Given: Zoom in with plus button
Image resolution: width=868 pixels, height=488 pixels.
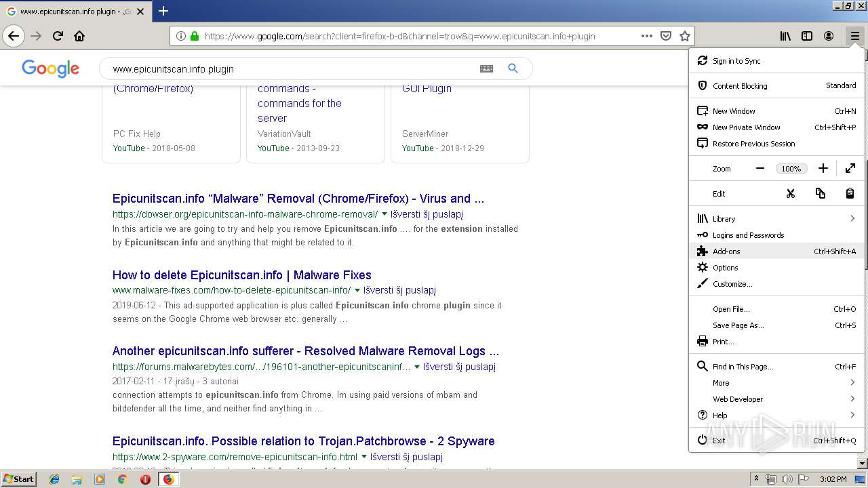Looking at the screenshot, I should tap(823, 169).
